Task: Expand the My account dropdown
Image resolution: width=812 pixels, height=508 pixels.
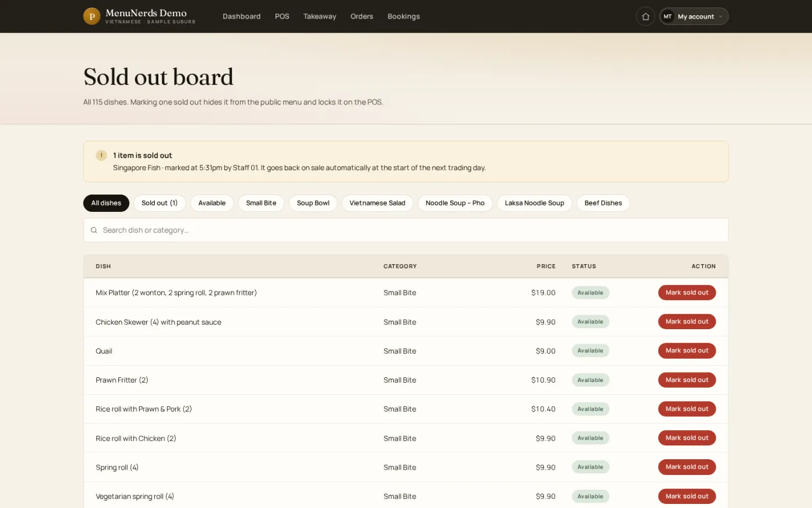Action: pyautogui.click(x=694, y=16)
